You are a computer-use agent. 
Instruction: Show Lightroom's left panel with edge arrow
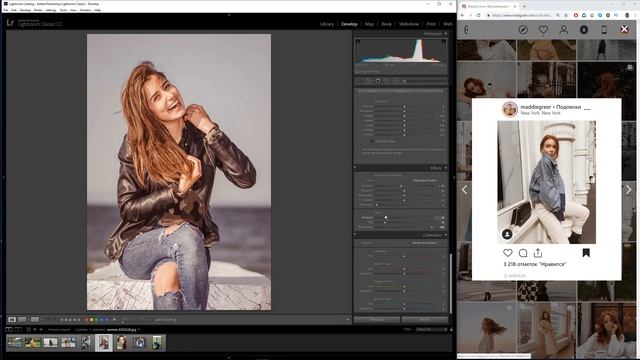point(3,178)
